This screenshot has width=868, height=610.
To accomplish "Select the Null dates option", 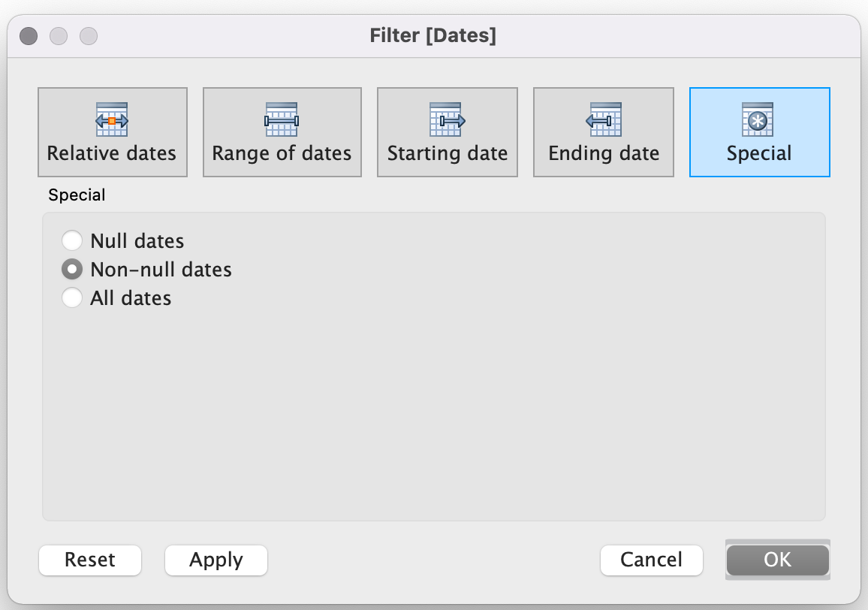I will tap(72, 240).
